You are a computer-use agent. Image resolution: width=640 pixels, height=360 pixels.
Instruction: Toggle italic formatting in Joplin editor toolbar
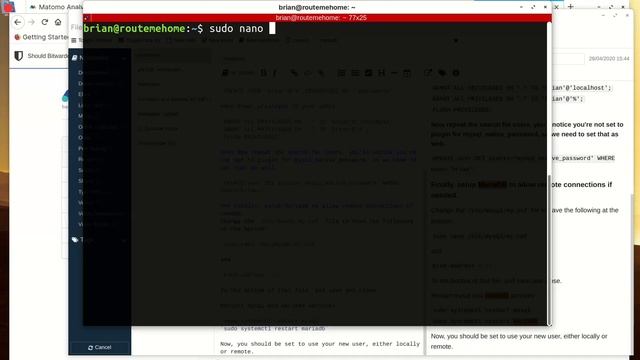(x=275, y=73)
